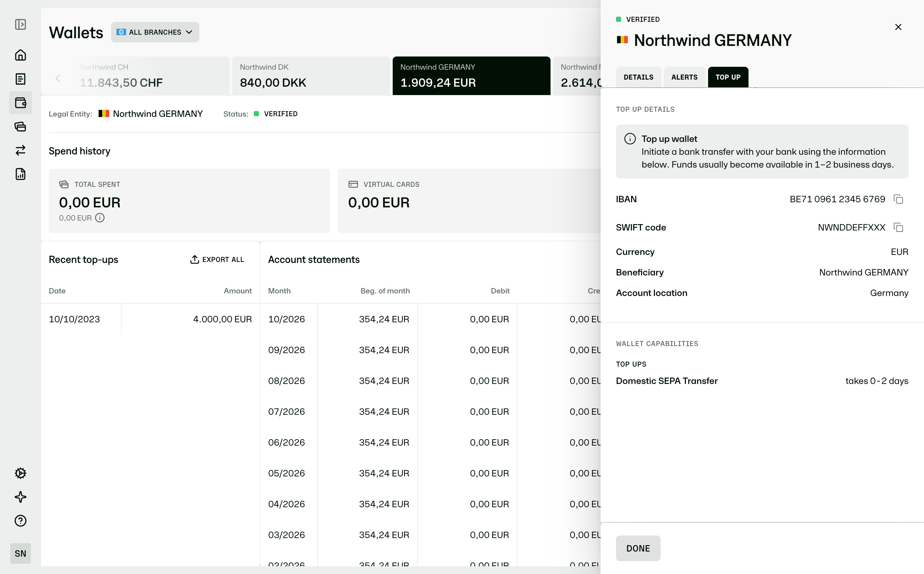Open the transfers arrows icon in sidebar
The height and width of the screenshot is (574, 924).
(21, 150)
